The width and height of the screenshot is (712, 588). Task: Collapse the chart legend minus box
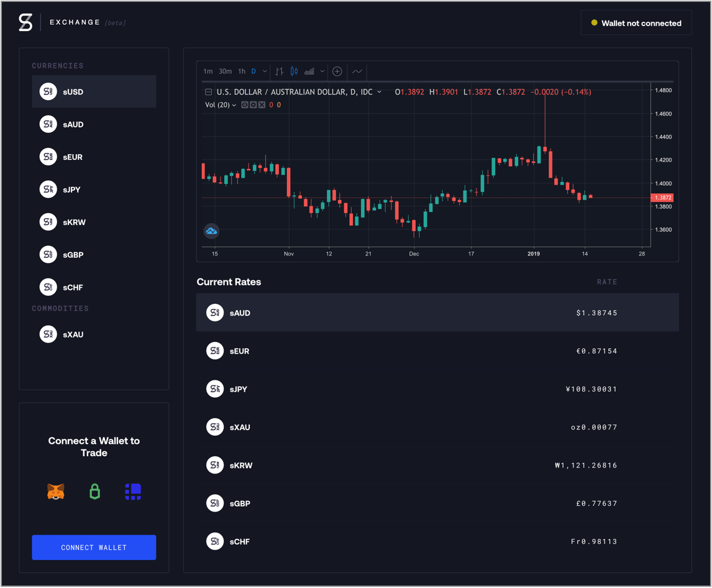tap(209, 92)
